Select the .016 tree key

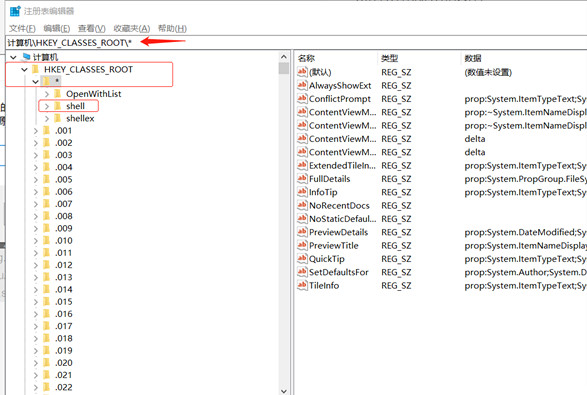pos(64,314)
